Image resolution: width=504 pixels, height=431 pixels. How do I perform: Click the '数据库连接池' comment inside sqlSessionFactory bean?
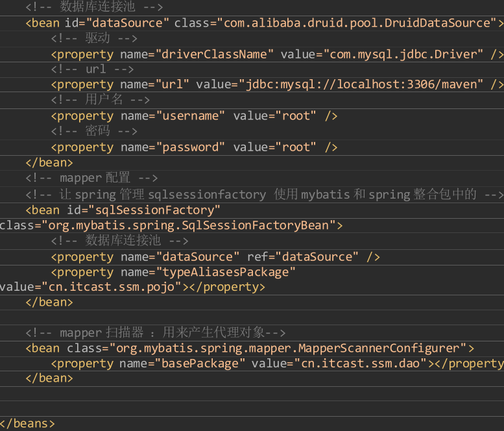tap(119, 241)
